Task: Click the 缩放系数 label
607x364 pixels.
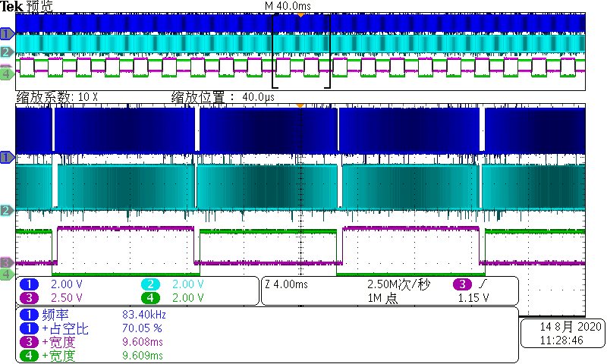Action: coord(44,97)
